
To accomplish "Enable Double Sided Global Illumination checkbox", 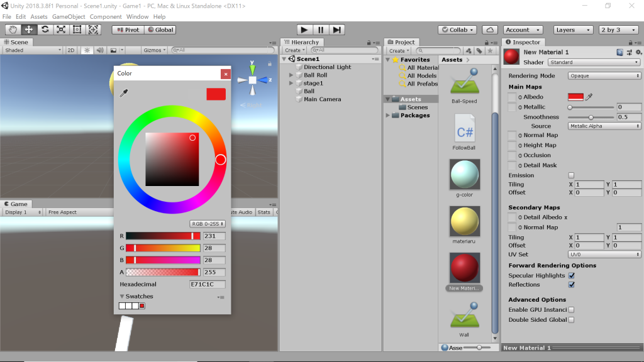I will pos(571,320).
